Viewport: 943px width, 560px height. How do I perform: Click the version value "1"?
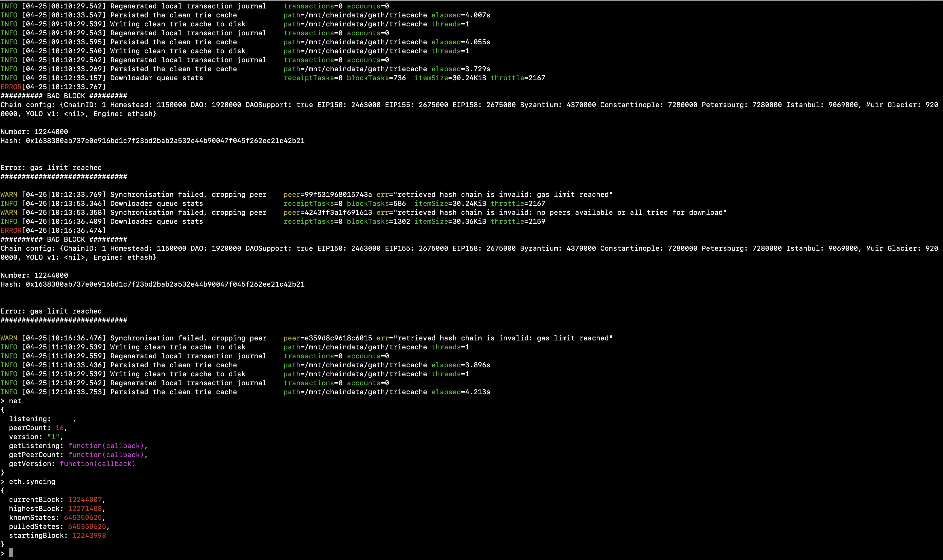tap(53, 436)
